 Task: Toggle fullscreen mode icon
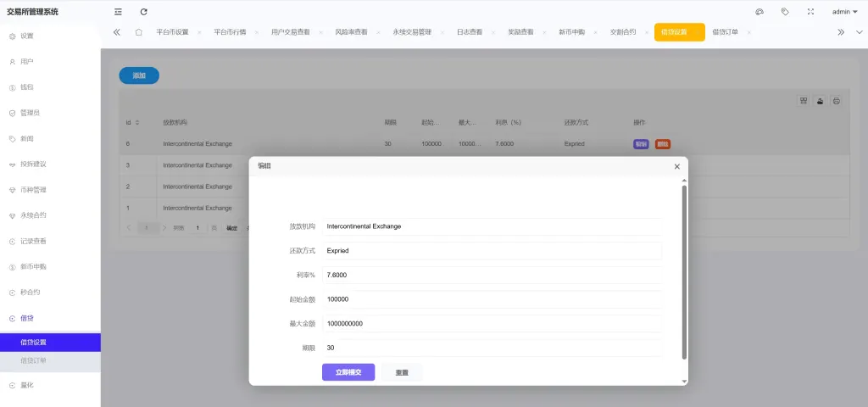810,12
